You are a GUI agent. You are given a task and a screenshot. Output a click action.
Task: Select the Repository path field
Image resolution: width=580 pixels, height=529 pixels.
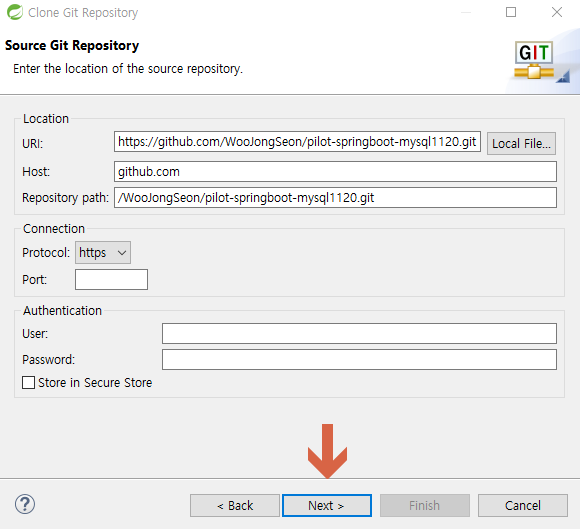335,198
